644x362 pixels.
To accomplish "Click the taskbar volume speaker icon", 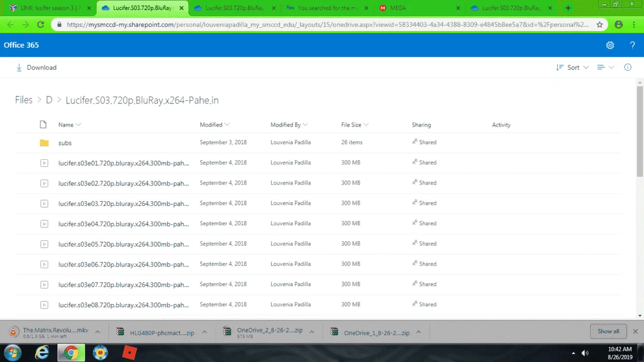I will click(x=585, y=353).
